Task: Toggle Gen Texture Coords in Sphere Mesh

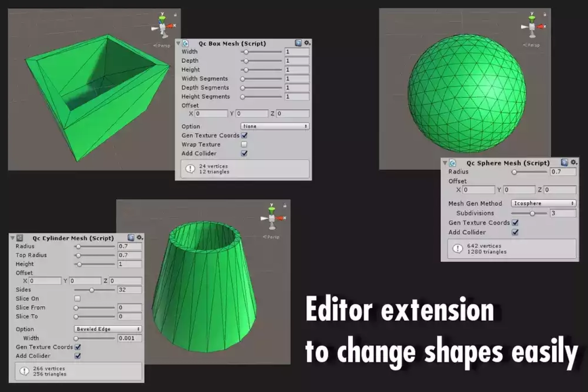Action: click(x=515, y=223)
